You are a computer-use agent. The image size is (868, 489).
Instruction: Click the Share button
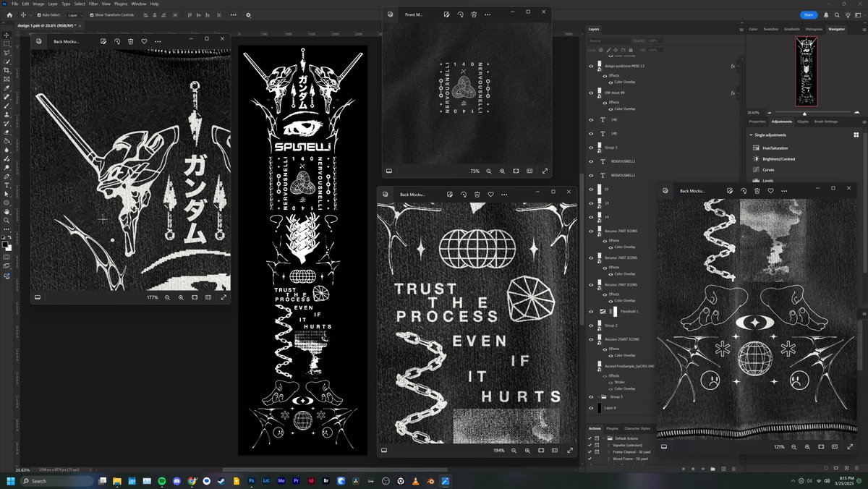pos(809,14)
